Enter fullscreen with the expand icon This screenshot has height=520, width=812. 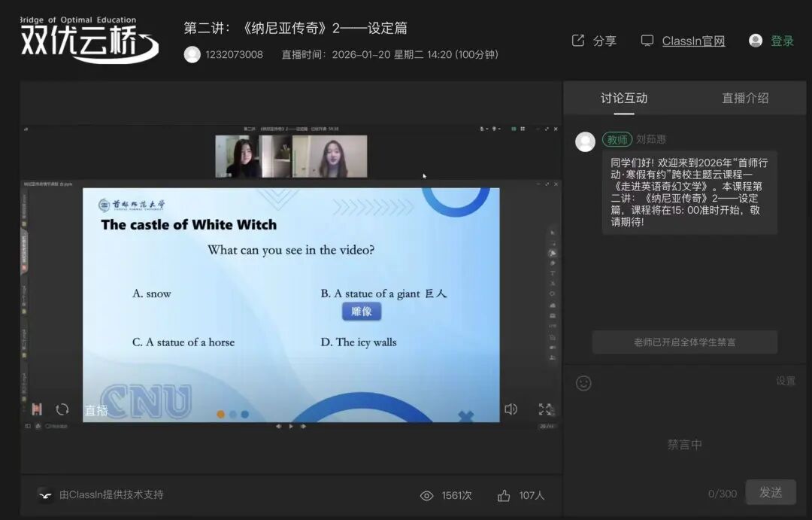pos(545,409)
